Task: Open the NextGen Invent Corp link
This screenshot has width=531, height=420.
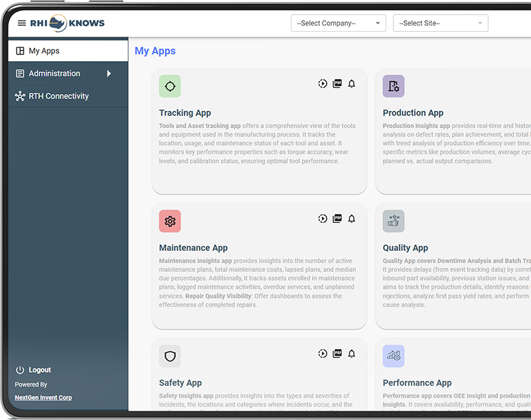Action: click(43, 397)
